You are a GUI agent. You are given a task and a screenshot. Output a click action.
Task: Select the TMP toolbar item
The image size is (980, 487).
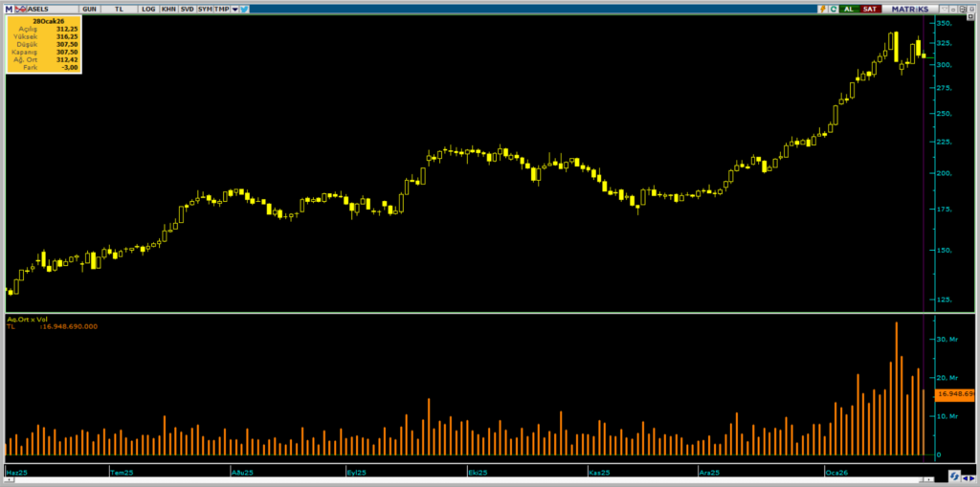point(221,9)
